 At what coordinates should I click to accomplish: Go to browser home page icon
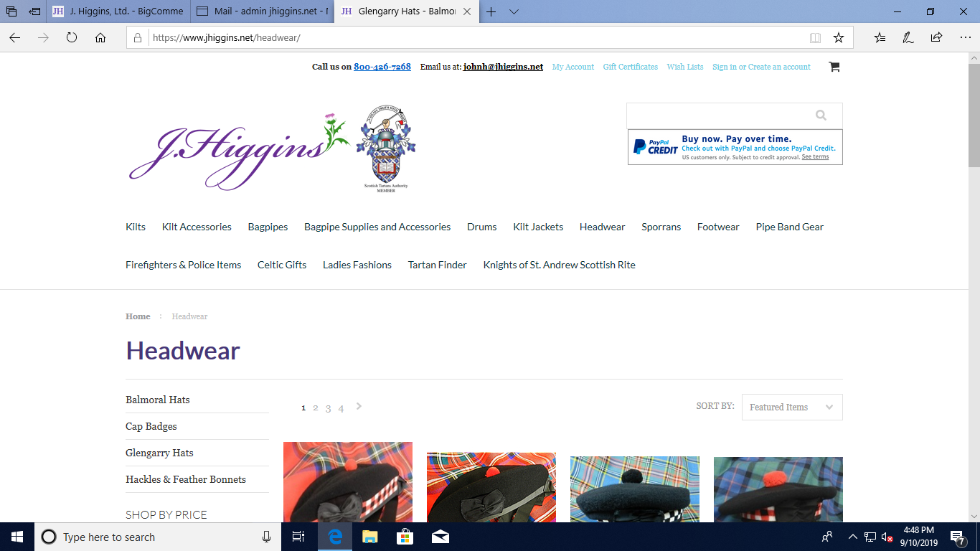100,38
